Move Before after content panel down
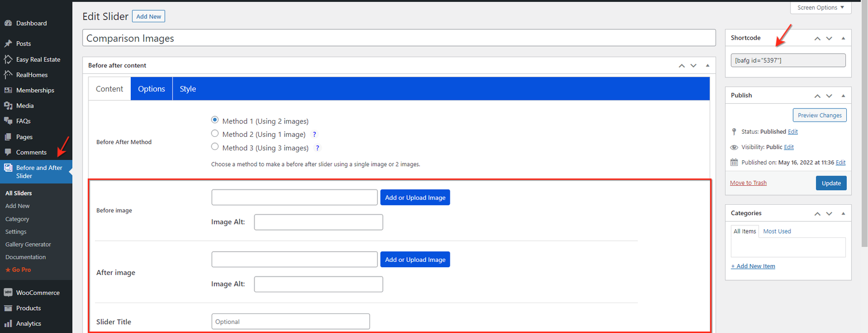This screenshot has height=333, width=868. coord(693,66)
